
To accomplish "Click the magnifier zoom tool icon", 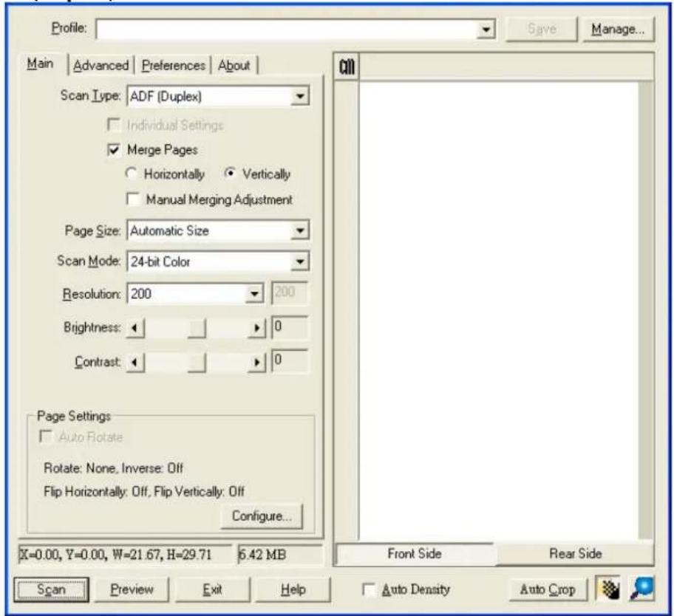I will 642,589.
